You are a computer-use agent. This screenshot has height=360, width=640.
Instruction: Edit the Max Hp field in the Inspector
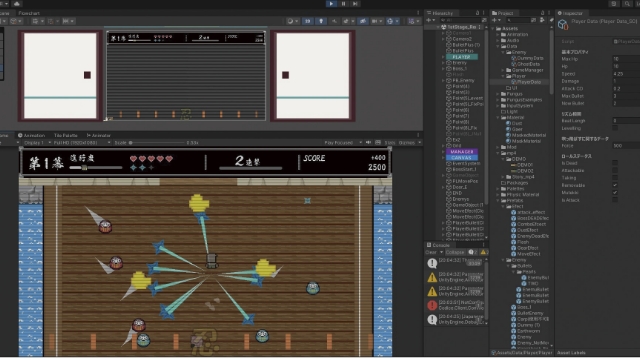tap(625, 59)
